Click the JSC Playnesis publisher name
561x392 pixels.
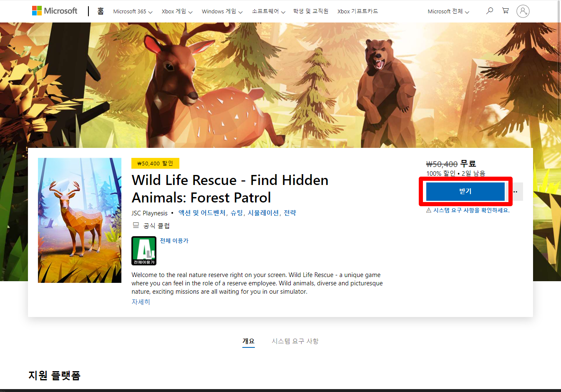[149, 213]
